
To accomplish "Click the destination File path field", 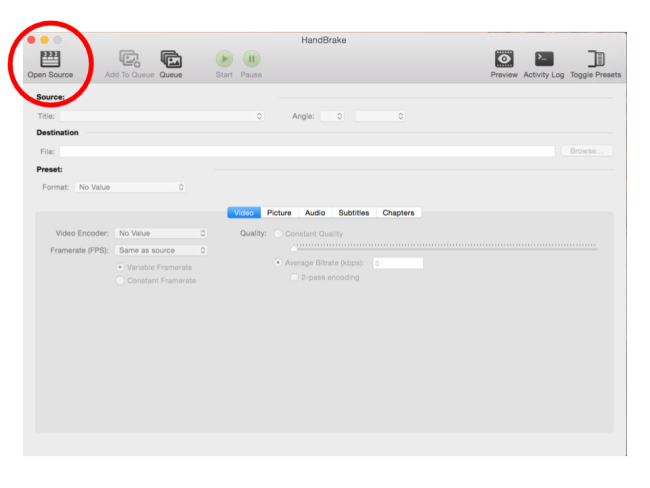I will click(x=307, y=151).
